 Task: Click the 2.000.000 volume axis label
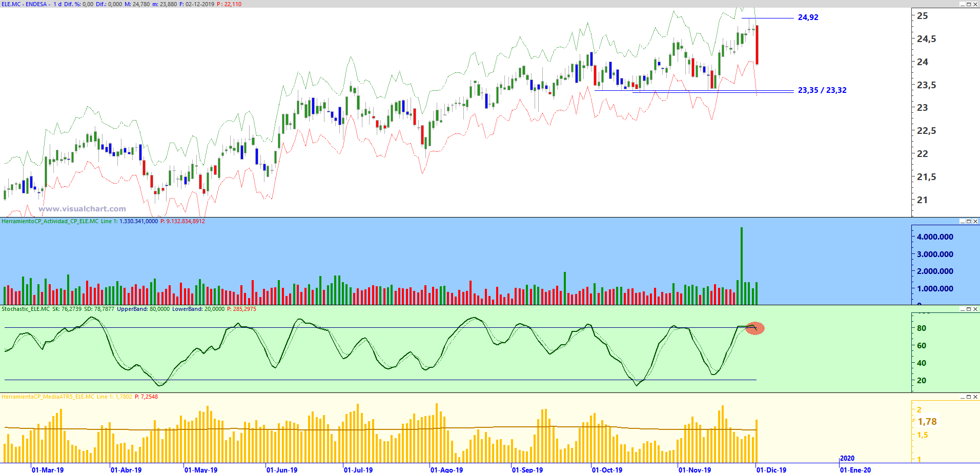tap(935, 271)
